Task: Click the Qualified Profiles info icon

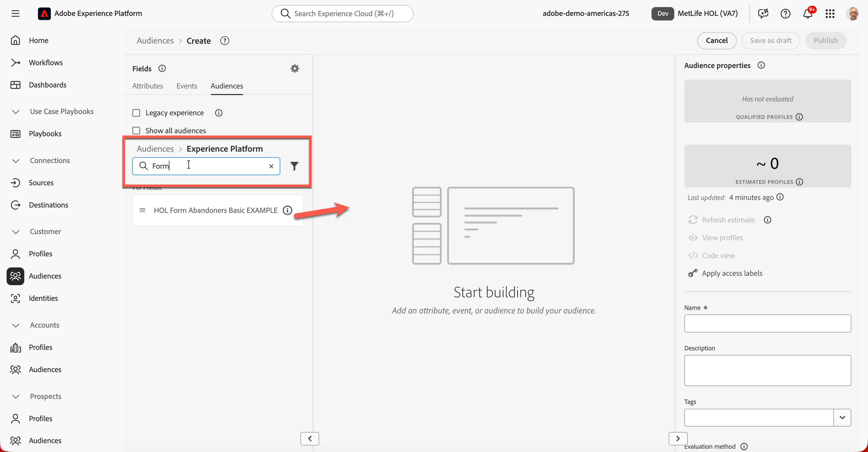Action: point(799,117)
